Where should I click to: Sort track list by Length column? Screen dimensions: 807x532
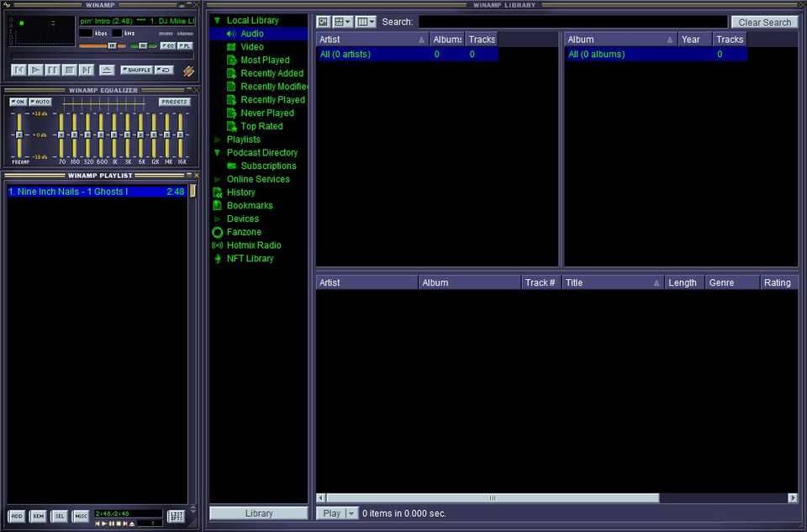point(684,282)
